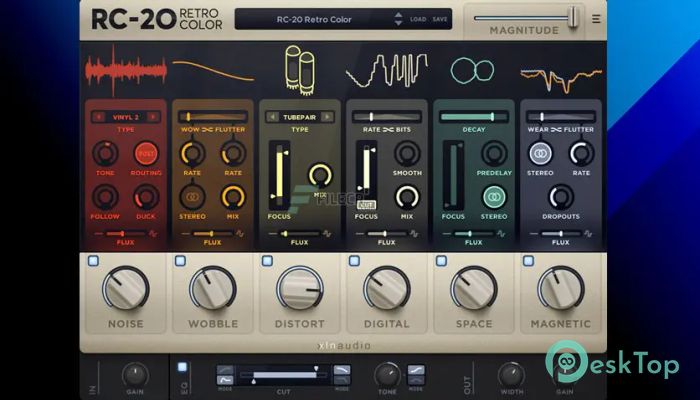This screenshot has height=400, width=700.
Task: Click the Distort Mix knob
Action: pyautogui.click(x=320, y=175)
